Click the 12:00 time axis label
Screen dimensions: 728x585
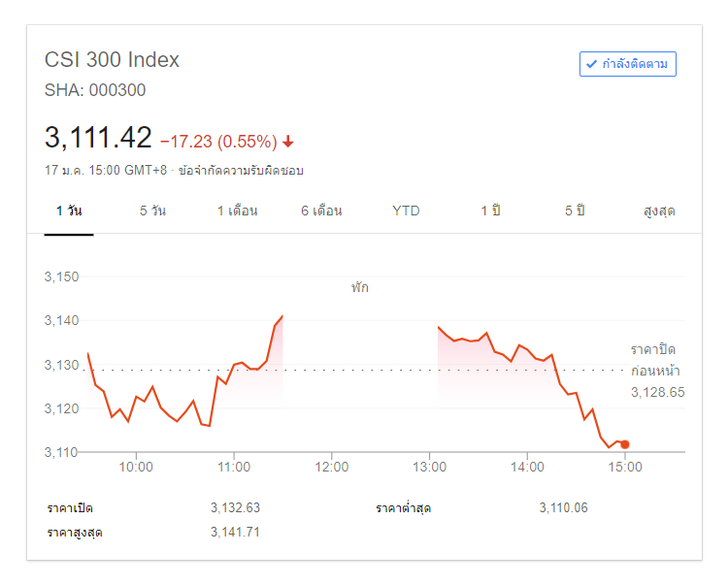click(331, 467)
